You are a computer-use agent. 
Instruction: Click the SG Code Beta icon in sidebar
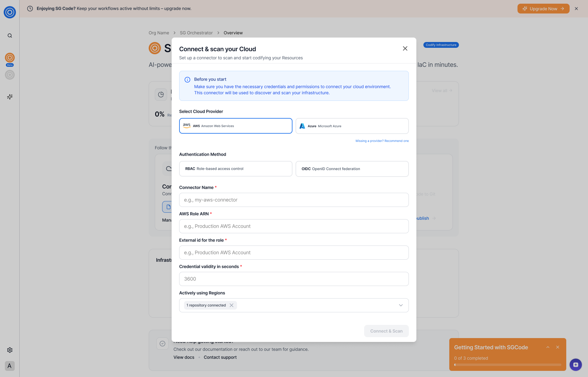[x=9, y=58]
